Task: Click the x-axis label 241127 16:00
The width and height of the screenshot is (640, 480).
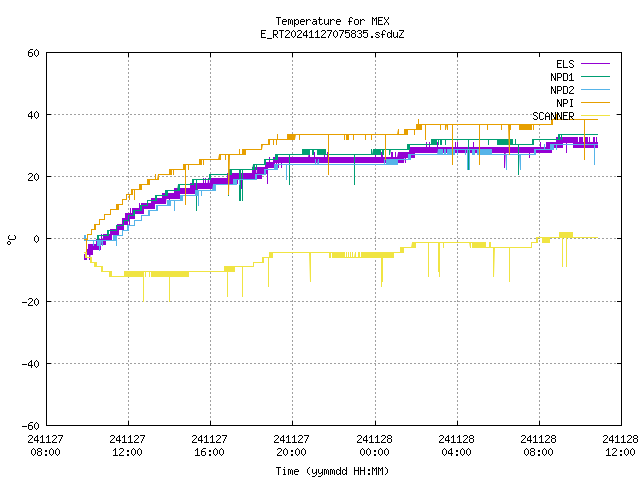Action: click(x=209, y=446)
